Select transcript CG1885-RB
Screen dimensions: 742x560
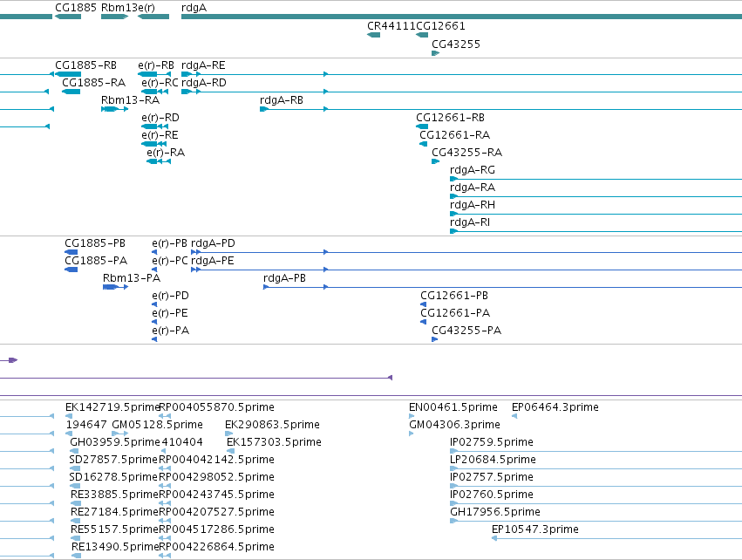click(x=85, y=65)
